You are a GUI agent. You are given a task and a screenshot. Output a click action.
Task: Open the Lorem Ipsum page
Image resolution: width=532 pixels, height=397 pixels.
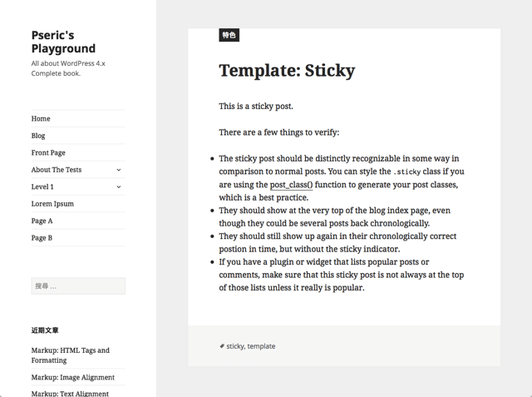click(x=52, y=204)
